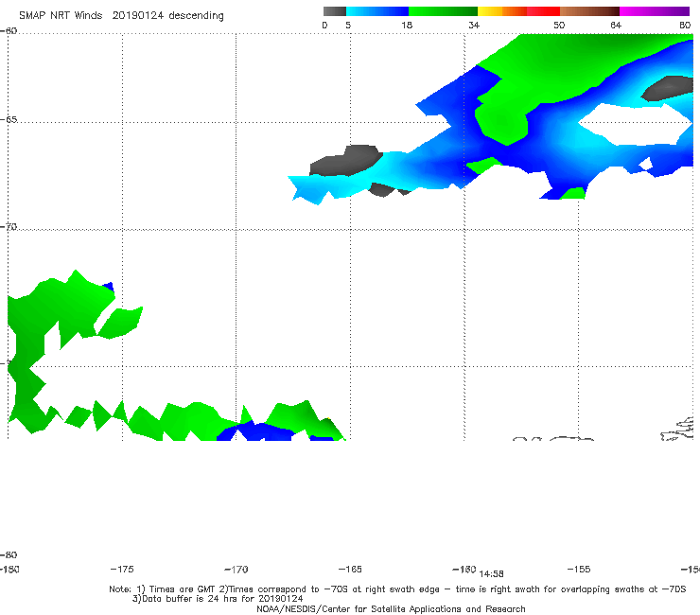This screenshot has height=615, width=700.
Task: Click the 20190124 descending date label
Action: coord(167,15)
